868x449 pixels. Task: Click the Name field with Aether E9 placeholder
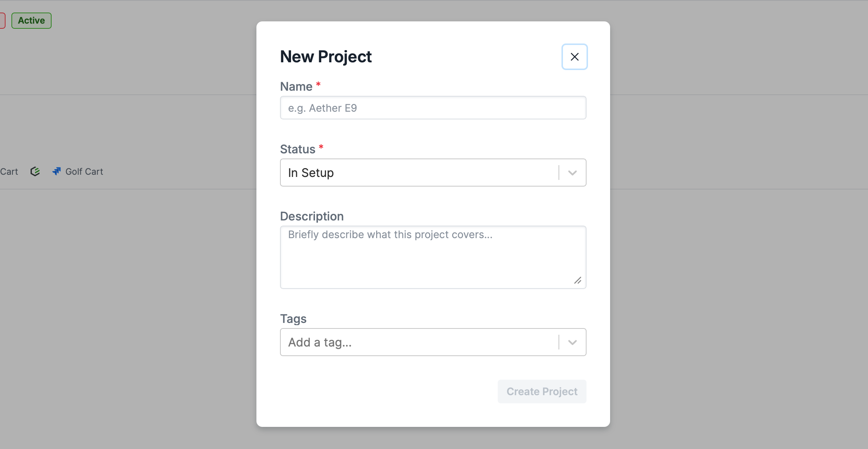click(433, 108)
